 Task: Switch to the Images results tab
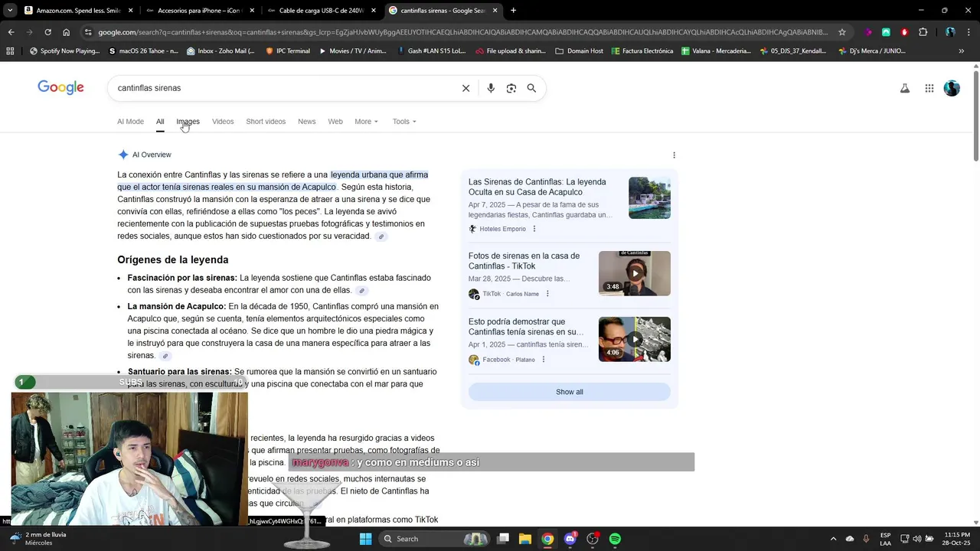coord(188,122)
